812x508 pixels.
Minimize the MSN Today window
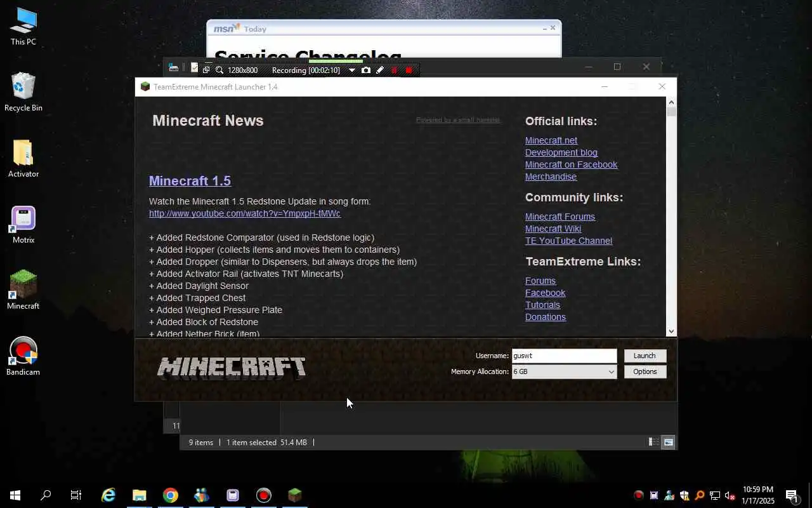(545, 29)
